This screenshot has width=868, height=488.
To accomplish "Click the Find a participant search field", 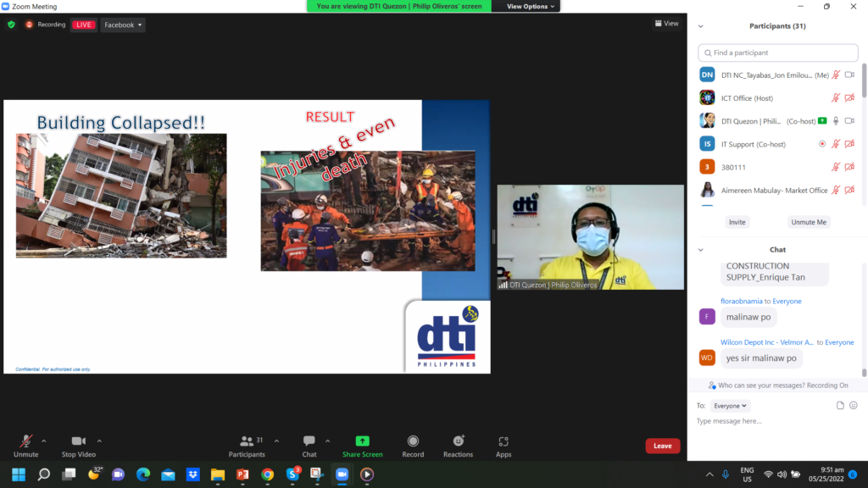I will click(777, 53).
